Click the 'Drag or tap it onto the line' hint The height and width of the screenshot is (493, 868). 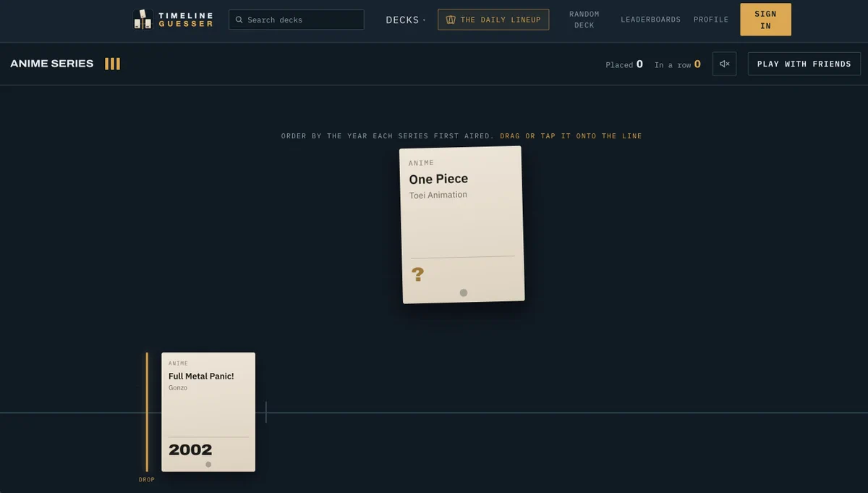571,136
